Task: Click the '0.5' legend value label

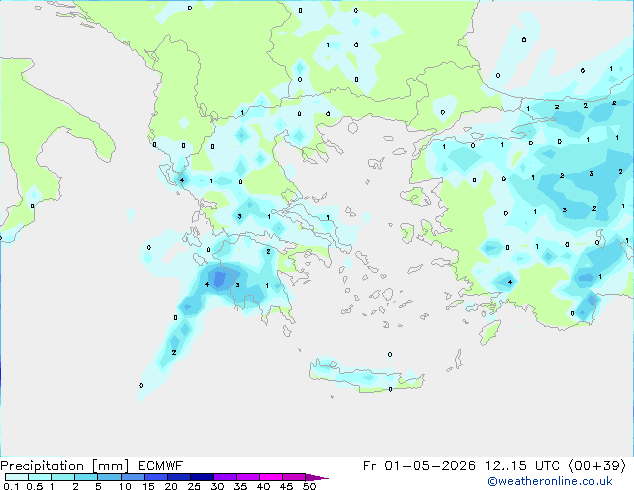Action: tap(34, 486)
